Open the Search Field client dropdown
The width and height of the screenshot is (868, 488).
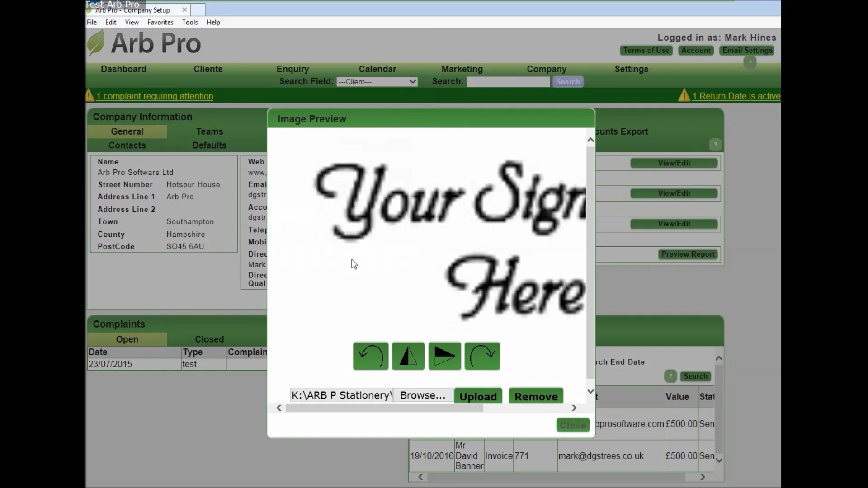(x=377, y=82)
